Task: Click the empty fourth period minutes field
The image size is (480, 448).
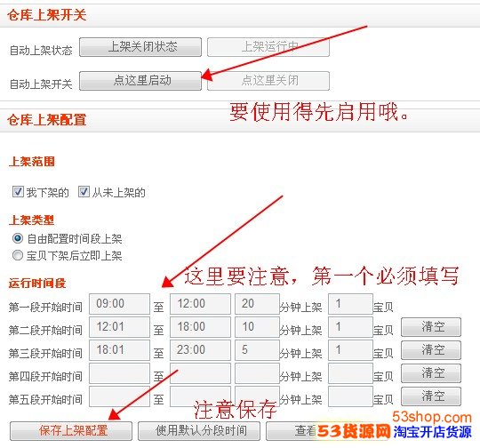Action: pyautogui.click(x=257, y=373)
